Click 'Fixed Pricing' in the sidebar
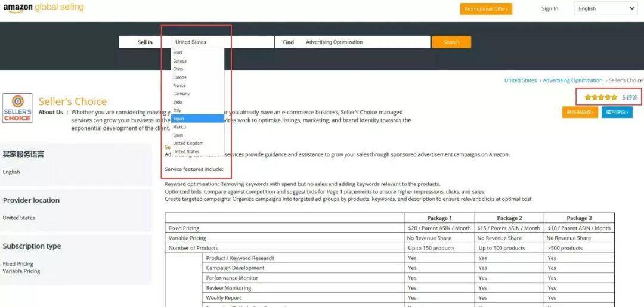644x307 pixels. tap(18, 263)
